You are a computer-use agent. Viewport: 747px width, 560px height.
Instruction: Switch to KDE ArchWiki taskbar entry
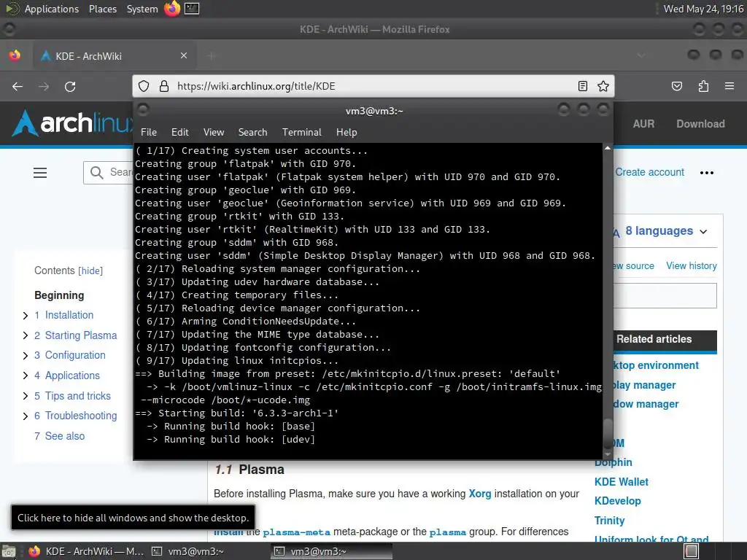[86, 551]
